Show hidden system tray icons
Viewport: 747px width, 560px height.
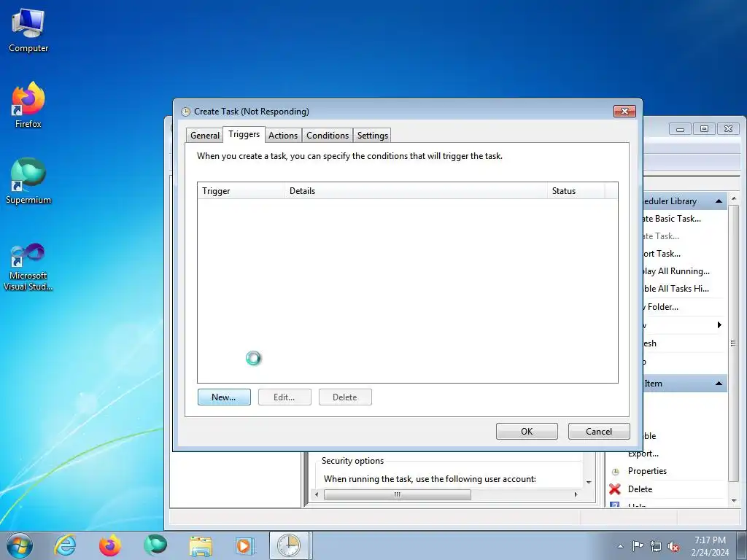click(x=620, y=546)
